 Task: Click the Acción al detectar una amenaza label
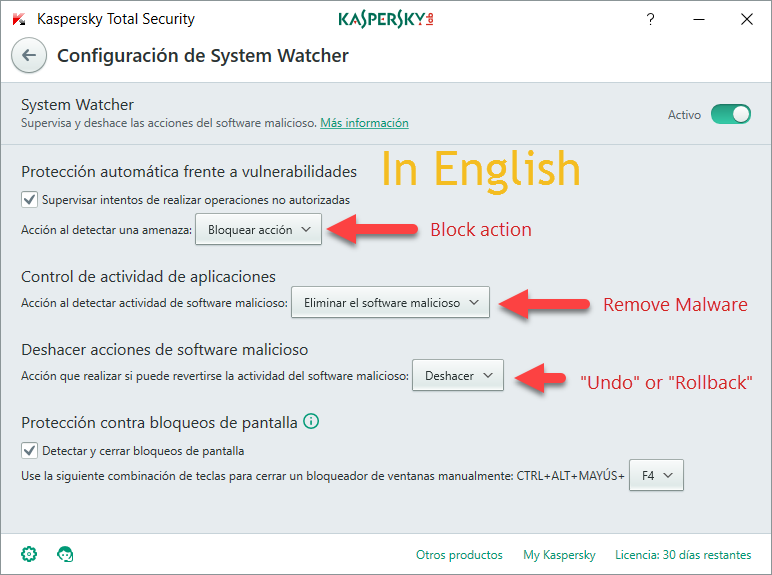coord(106,230)
